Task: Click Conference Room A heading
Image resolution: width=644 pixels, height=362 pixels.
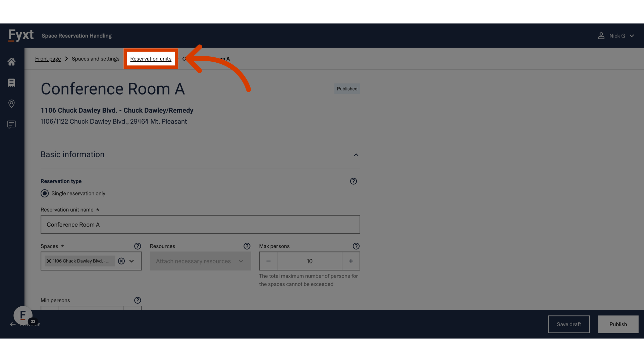Action: tap(113, 89)
